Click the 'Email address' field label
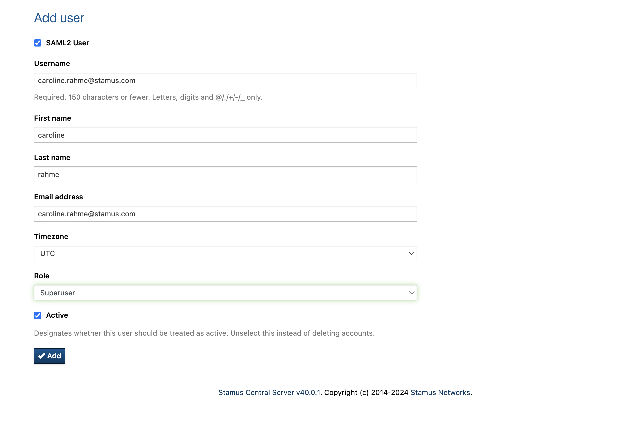Image resolution: width=624 pixels, height=428 pixels. click(58, 196)
